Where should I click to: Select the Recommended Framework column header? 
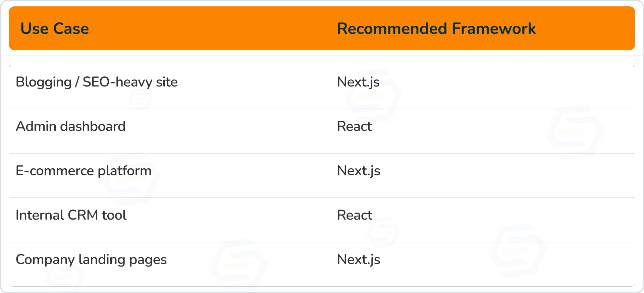tap(436, 28)
